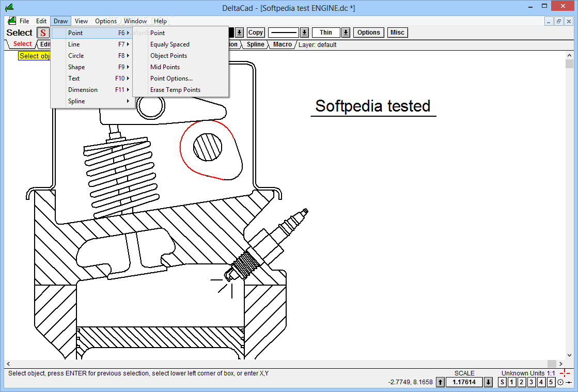Select saved view 4 button
578x392 pixels.
coord(541,382)
